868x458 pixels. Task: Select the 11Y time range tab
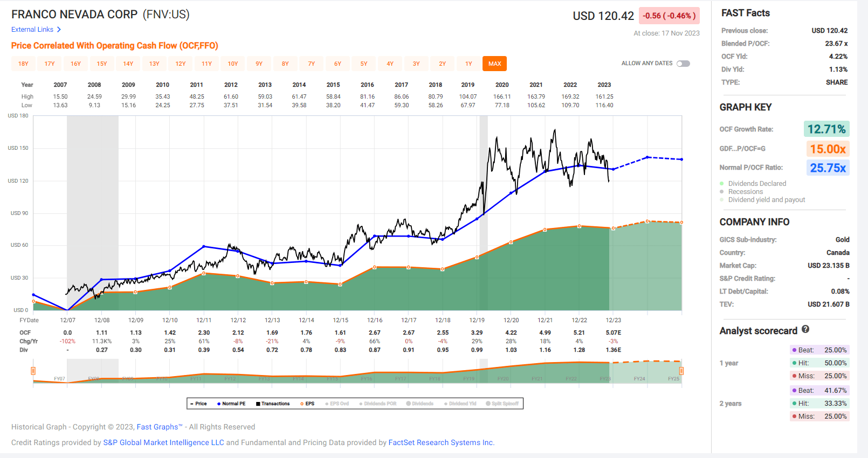point(206,64)
